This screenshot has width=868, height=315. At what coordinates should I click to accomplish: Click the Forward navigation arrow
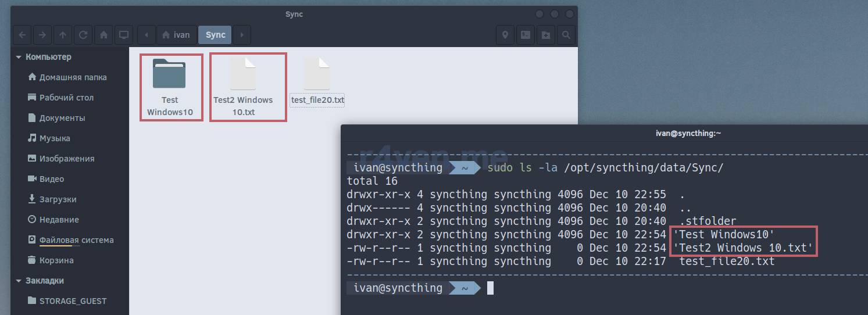42,35
